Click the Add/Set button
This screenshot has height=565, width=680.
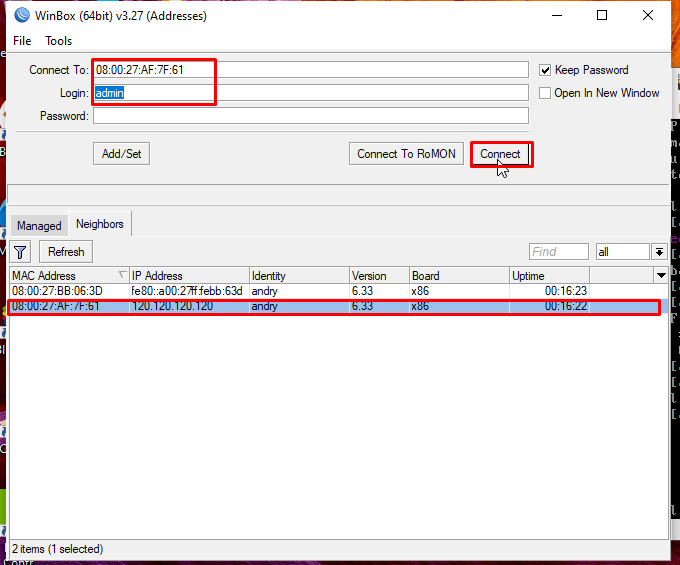pos(122,154)
